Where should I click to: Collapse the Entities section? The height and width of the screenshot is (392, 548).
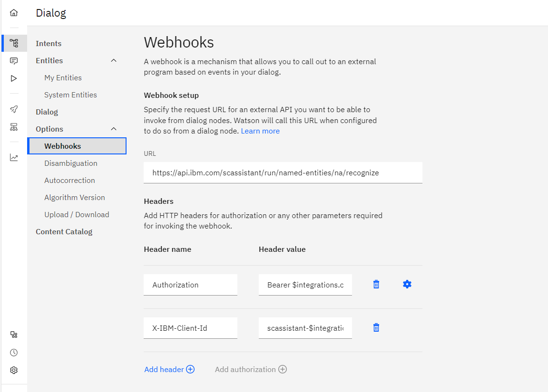(x=114, y=61)
